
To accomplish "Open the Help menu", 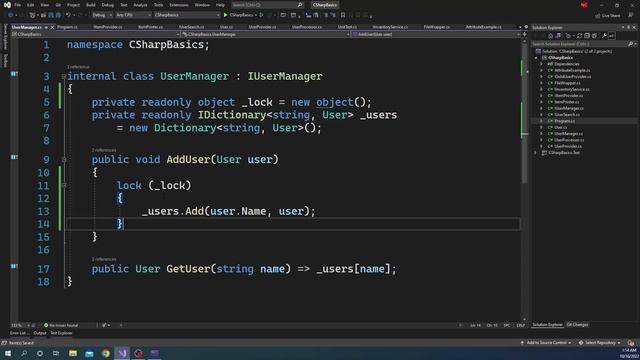I will [x=220, y=5].
